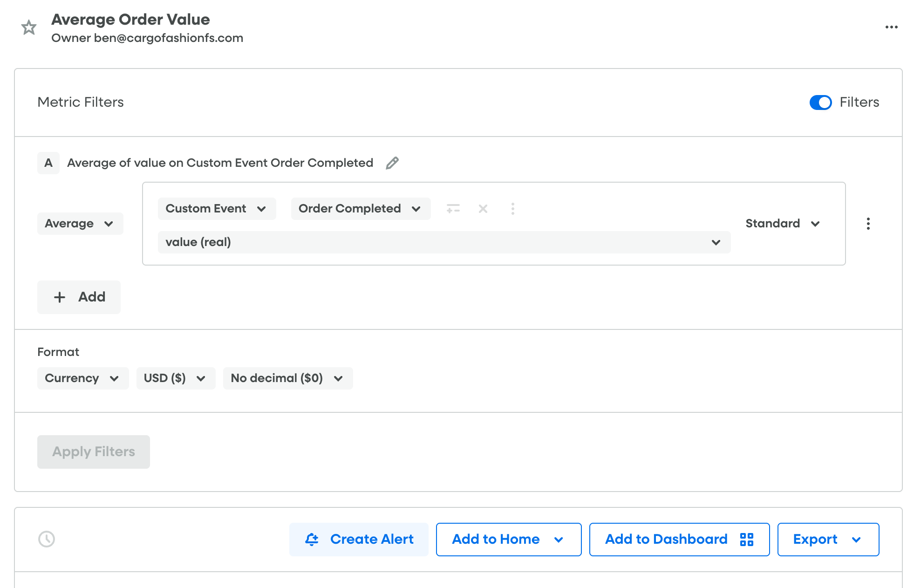Open the Custom Event type dropdown
This screenshot has height=588, width=914.
pyautogui.click(x=217, y=208)
